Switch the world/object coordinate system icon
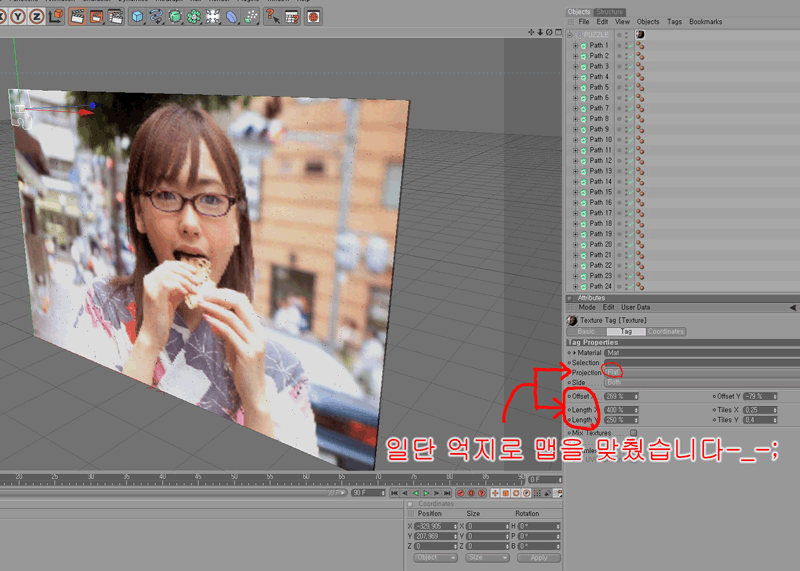 (55, 16)
